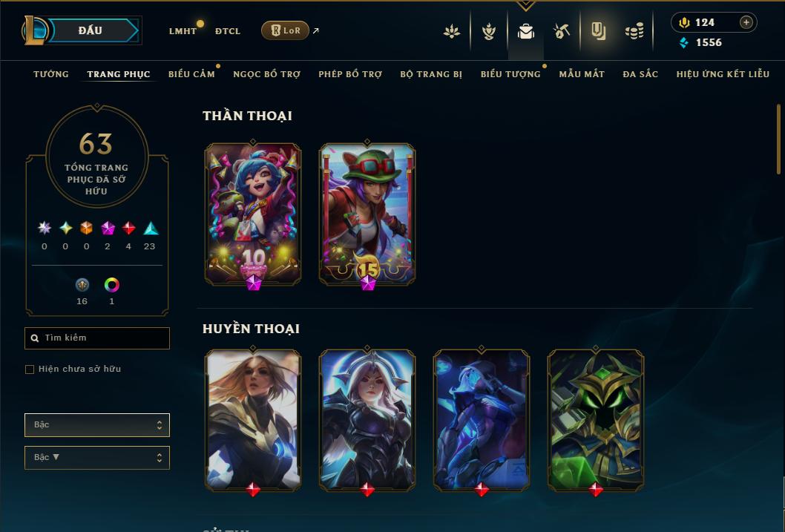Viewport: 785px width, 532px height.
Task: Open the Collection backpack icon
Action: click(x=525, y=31)
